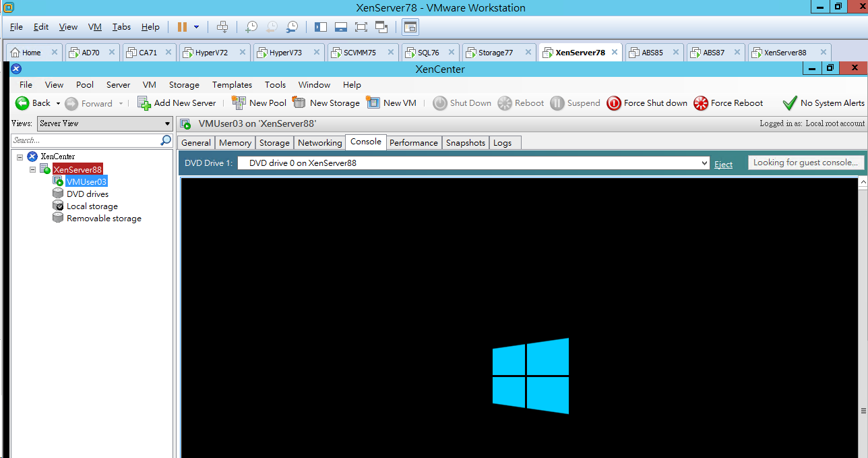This screenshot has height=458, width=868.
Task: Click the New VM toolbar icon
Action: pos(373,103)
